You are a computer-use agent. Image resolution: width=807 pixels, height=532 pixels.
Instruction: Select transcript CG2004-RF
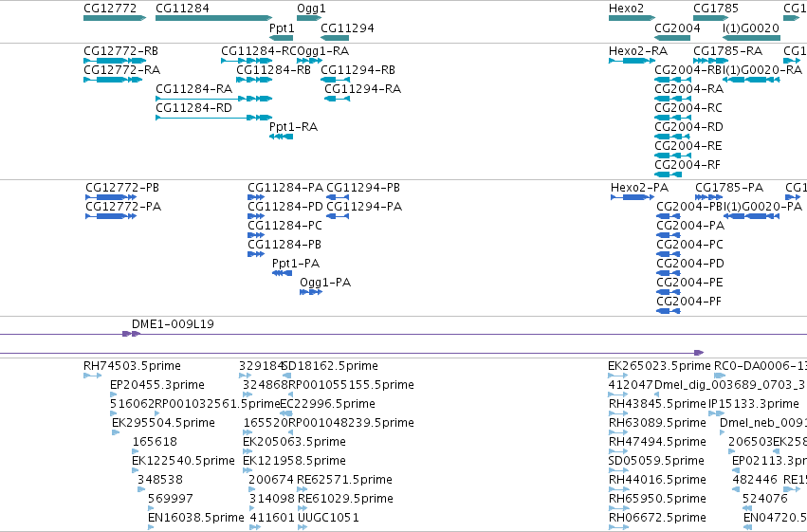(668, 174)
